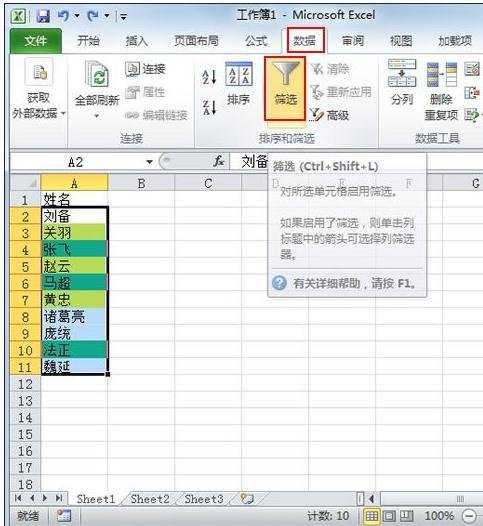Click the Filter (筛选) funnel button
This screenshot has height=526, width=483.
click(285, 89)
